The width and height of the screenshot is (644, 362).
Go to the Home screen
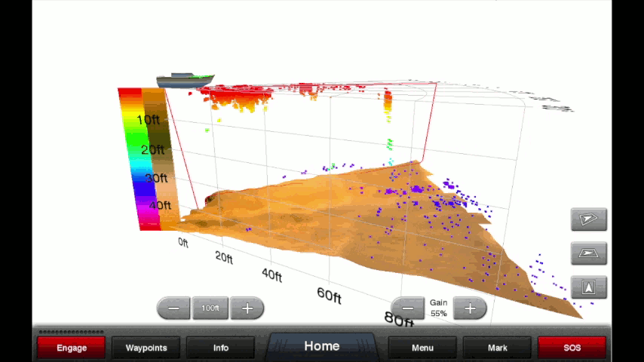coord(322,346)
